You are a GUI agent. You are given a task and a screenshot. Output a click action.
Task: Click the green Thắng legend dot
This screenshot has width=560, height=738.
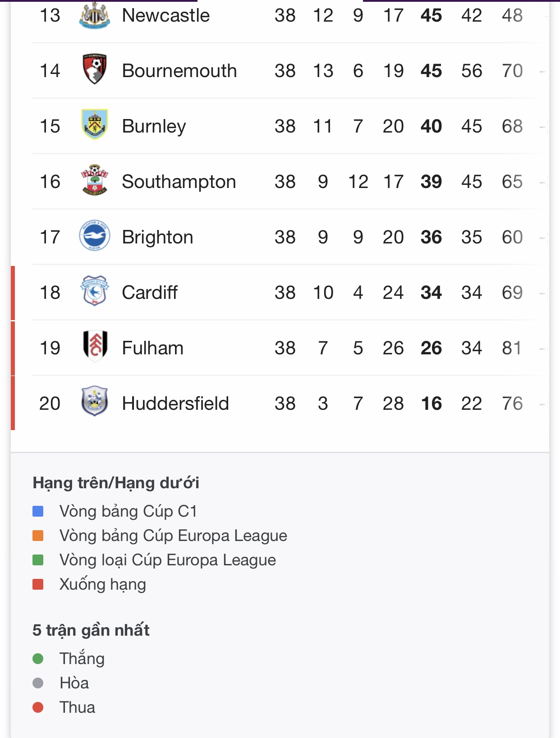coord(38,659)
